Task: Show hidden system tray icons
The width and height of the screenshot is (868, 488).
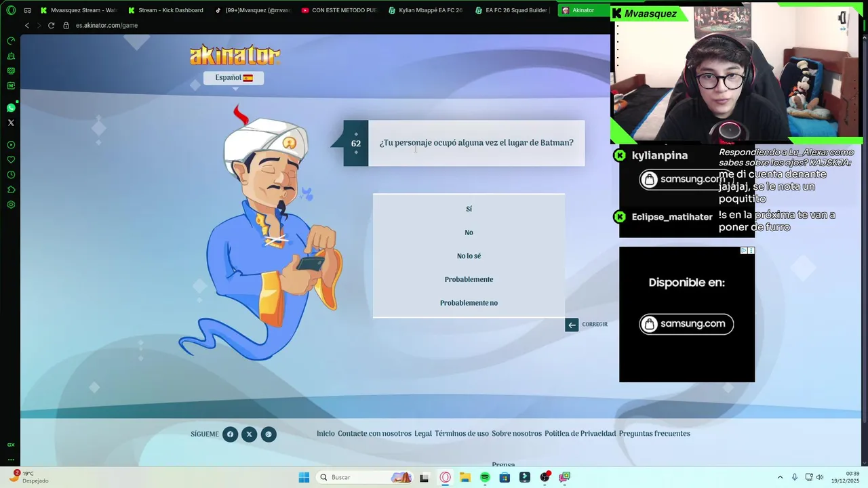Action: point(780,477)
